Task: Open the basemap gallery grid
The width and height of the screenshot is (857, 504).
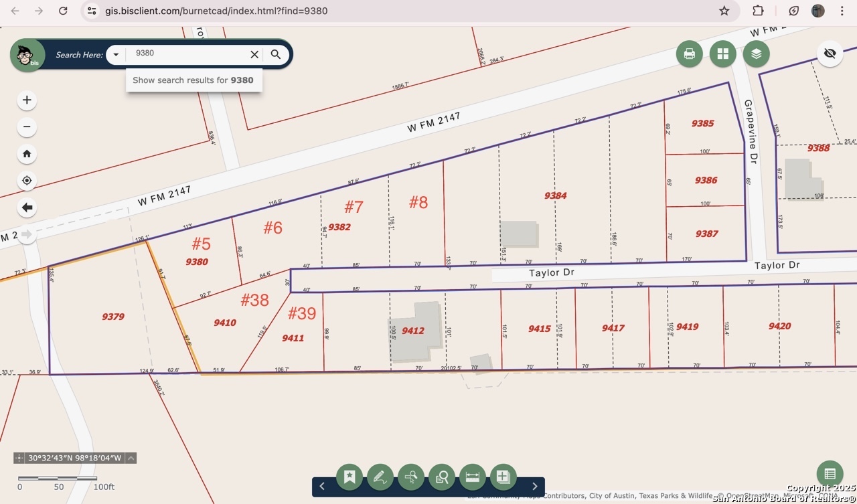Action: [x=722, y=54]
